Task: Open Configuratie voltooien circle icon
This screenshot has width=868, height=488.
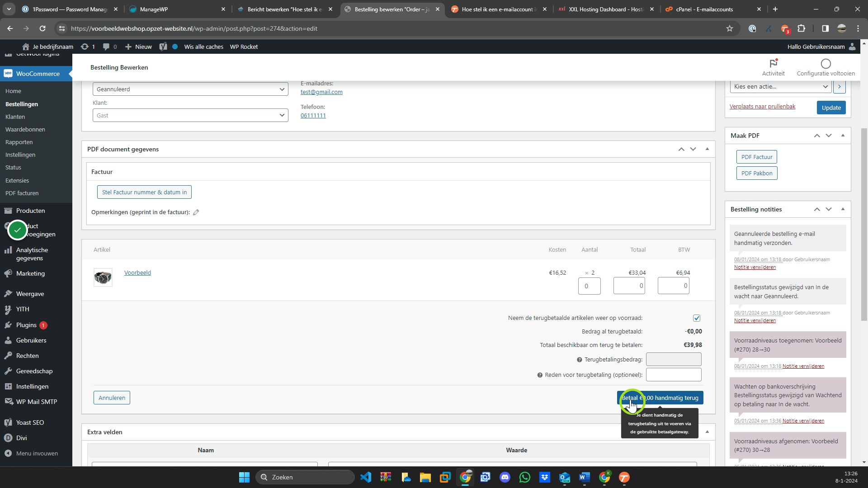Action: click(826, 64)
